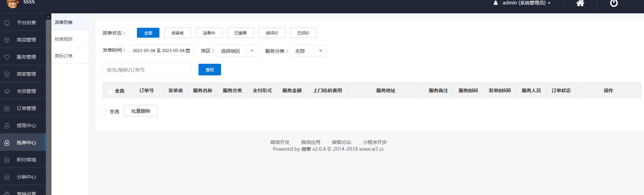Focus the 姓名/昵称/订单号 search field
Image resolution: width=644 pixels, height=195 pixels.
[147, 70]
